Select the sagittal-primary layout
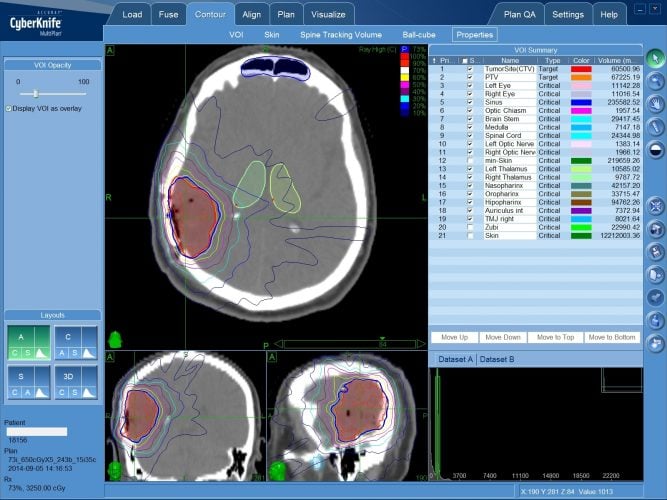Screen dimensions: 667x500 (29, 383)
